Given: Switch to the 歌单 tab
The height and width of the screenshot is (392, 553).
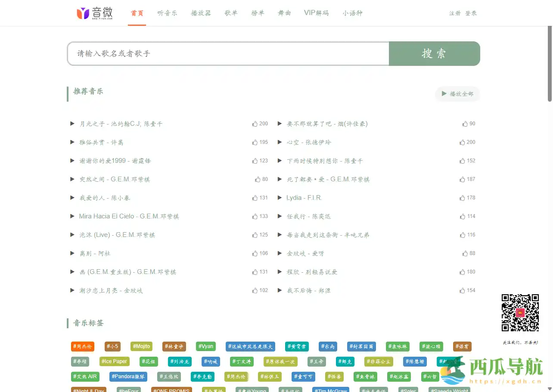Looking at the screenshot, I should pos(231,13).
